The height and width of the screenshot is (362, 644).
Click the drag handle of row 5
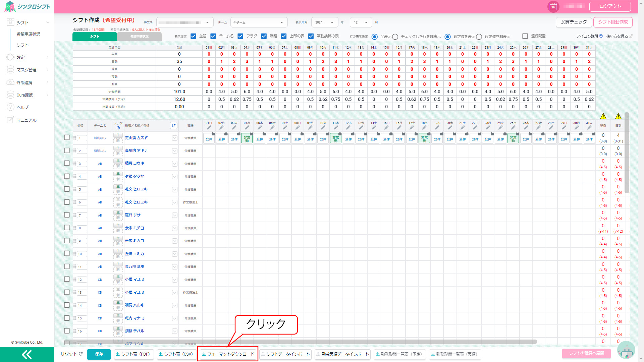point(75,189)
